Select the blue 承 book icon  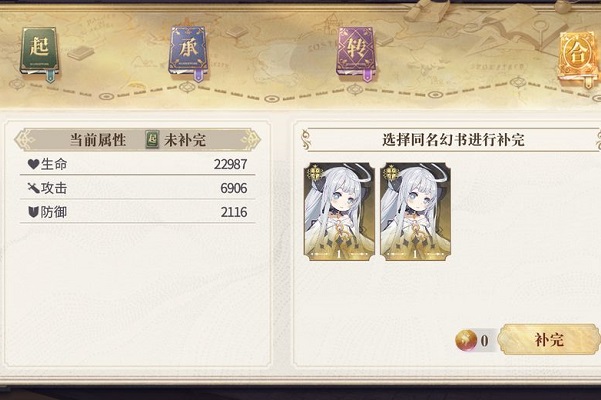tap(188, 52)
